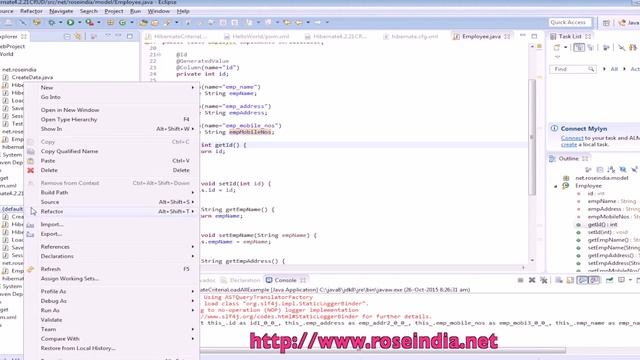Click the Connect link under Connect Mylyn
The height and width of the screenshot is (360, 640).
[572, 138]
